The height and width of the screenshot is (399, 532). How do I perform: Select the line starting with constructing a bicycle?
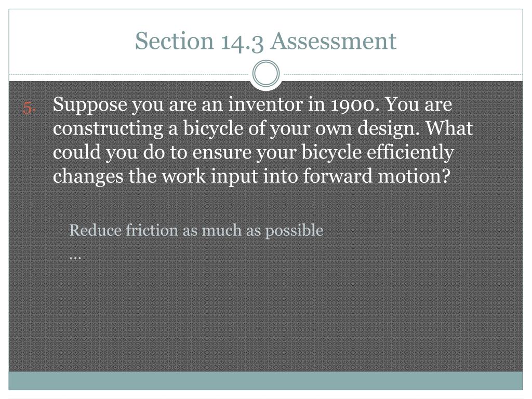263,129
